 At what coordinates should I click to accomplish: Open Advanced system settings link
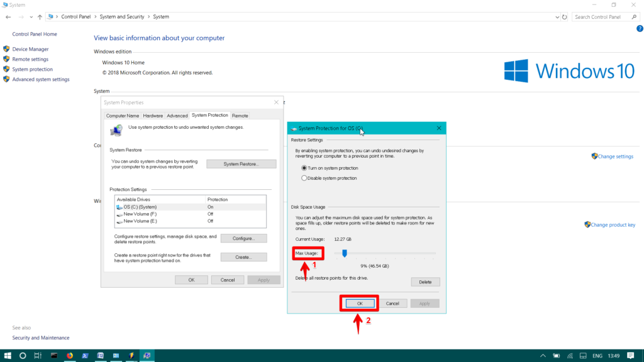click(41, 79)
